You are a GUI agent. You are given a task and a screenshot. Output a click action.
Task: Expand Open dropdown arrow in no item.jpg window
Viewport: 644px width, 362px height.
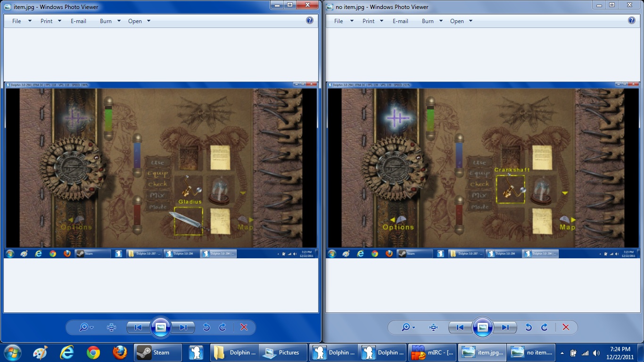pyautogui.click(x=471, y=21)
